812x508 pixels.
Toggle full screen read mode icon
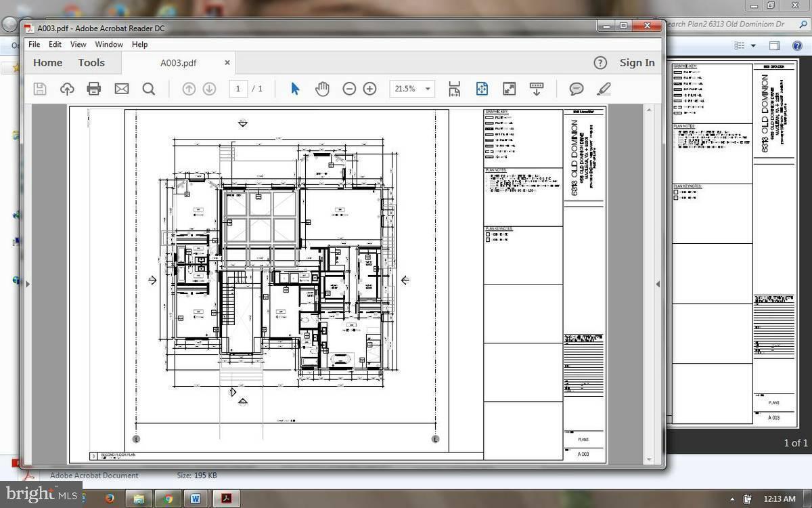point(509,89)
